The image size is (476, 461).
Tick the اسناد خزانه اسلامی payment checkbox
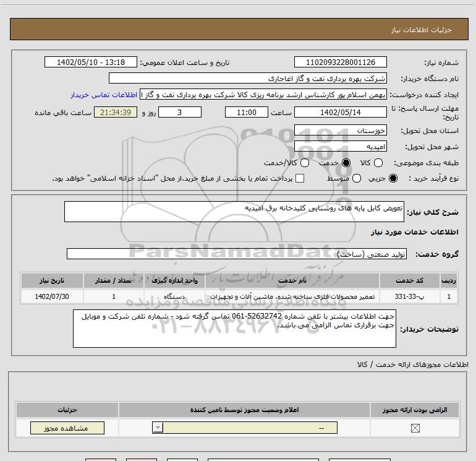tap(300, 178)
